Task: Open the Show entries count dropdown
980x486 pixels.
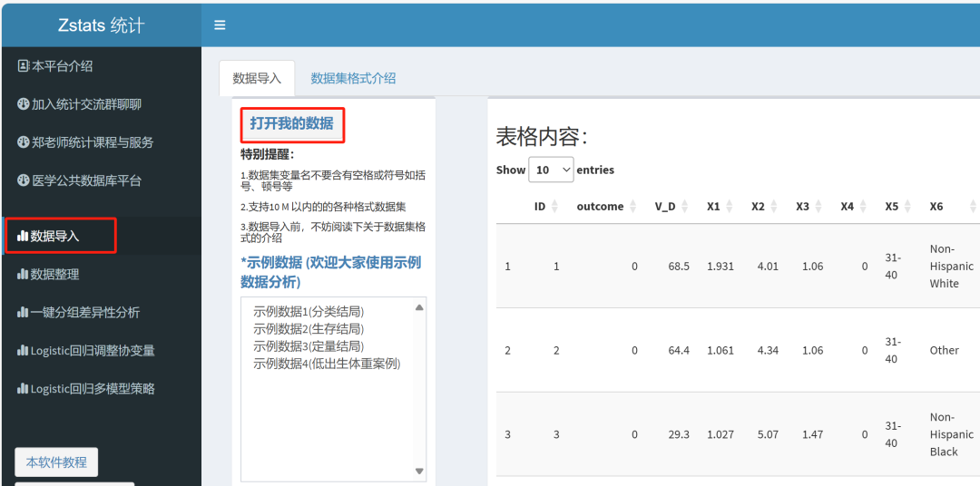Action: pos(551,170)
